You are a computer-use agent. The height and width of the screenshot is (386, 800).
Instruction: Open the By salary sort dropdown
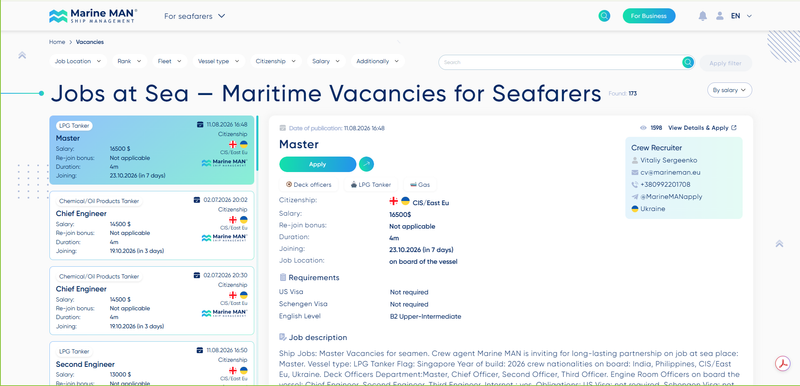730,90
